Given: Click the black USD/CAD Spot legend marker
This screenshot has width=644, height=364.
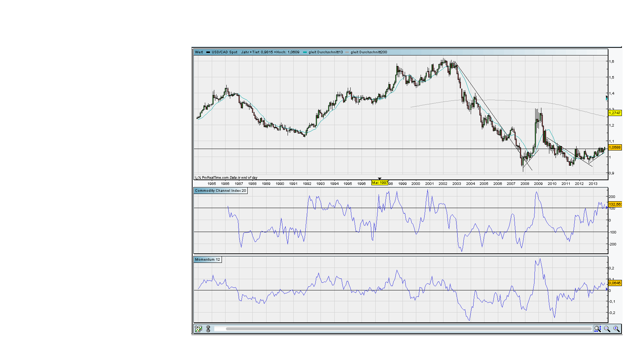Looking at the screenshot, I should tap(208, 52).
